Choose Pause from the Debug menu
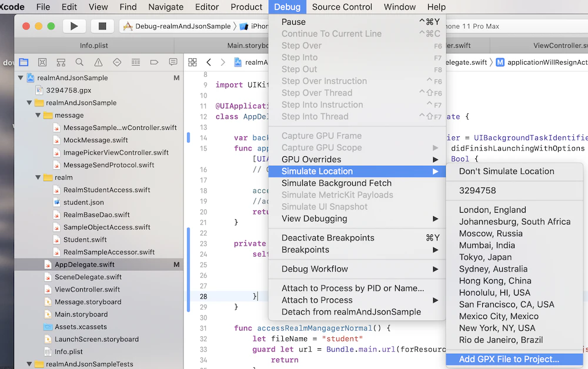Viewport: 588px width, 369px height. point(357,22)
